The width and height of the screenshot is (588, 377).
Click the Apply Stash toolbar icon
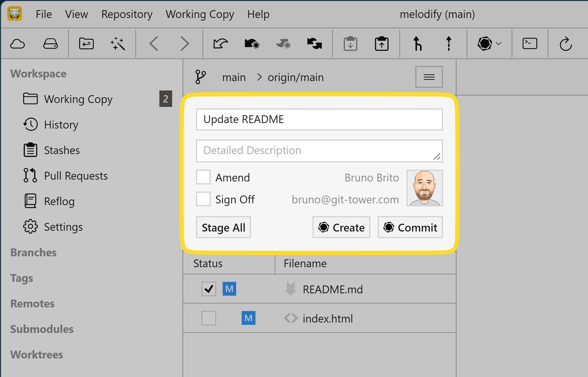pos(381,44)
